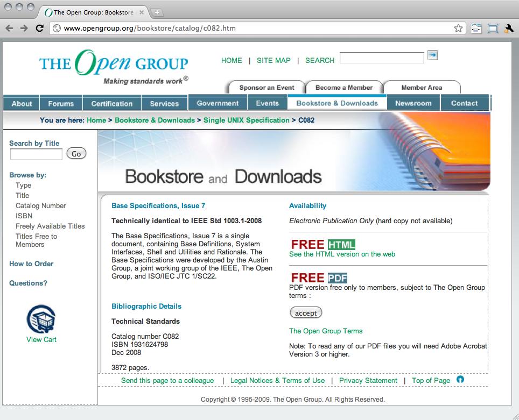Browse by Freely Available Titles
The image size is (519, 420).
[x=50, y=226]
